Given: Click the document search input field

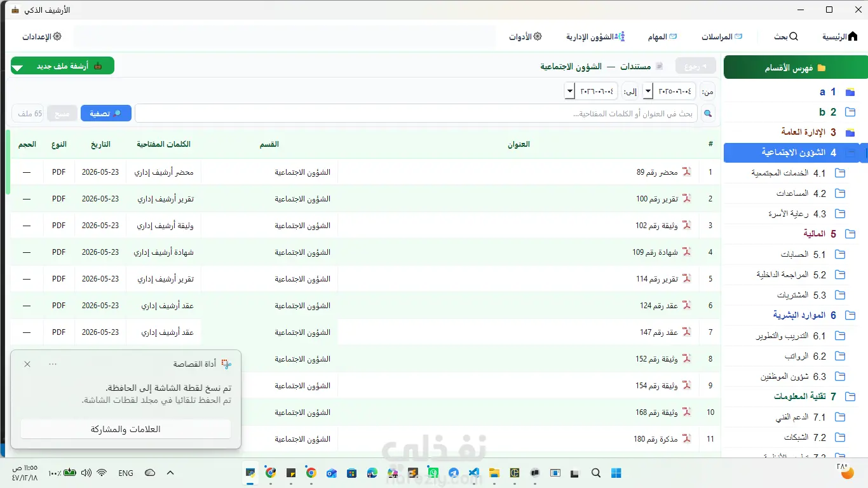Looking at the screenshot, I should [416, 114].
